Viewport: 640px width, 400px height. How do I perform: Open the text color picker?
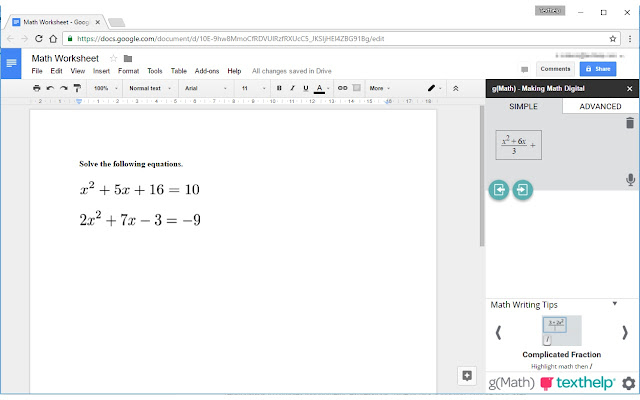(321, 89)
